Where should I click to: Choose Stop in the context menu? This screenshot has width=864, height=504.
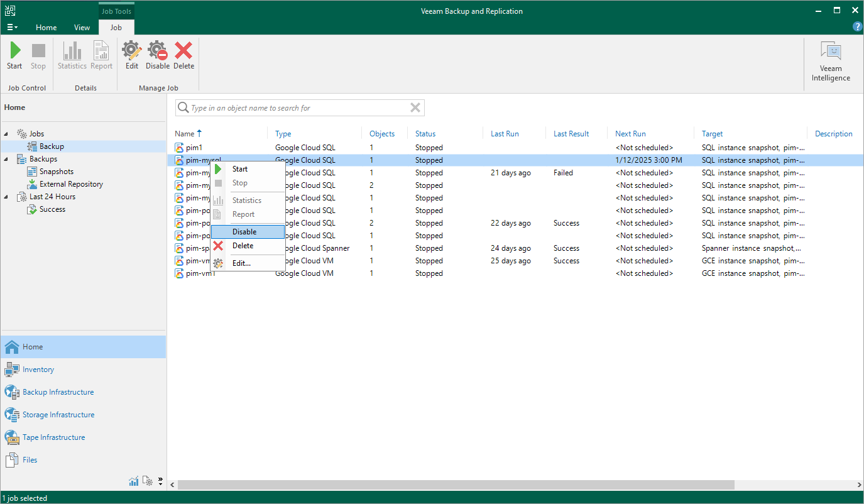[248, 183]
